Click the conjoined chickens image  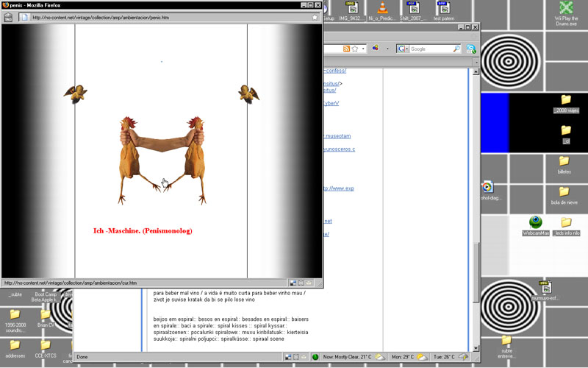click(x=163, y=159)
